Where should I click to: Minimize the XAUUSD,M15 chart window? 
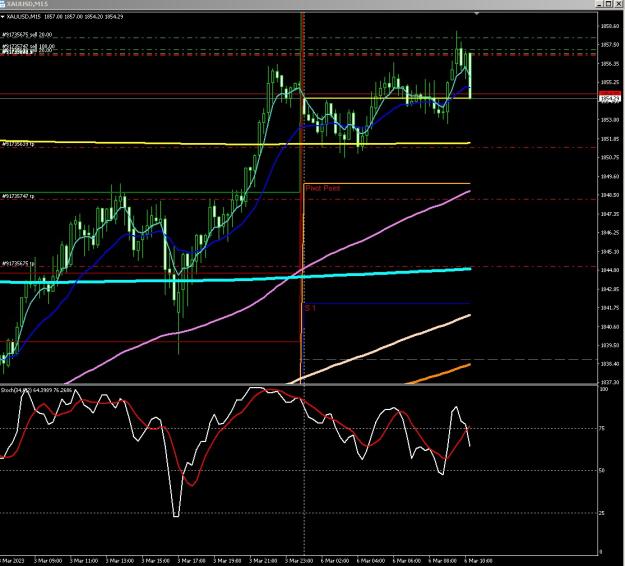(599, 4)
